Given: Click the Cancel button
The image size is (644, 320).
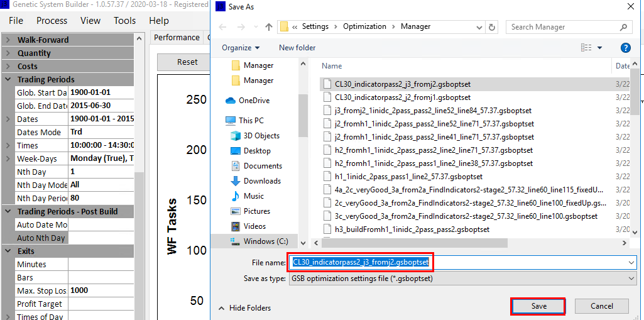Looking at the screenshot, I should [601, 306].
